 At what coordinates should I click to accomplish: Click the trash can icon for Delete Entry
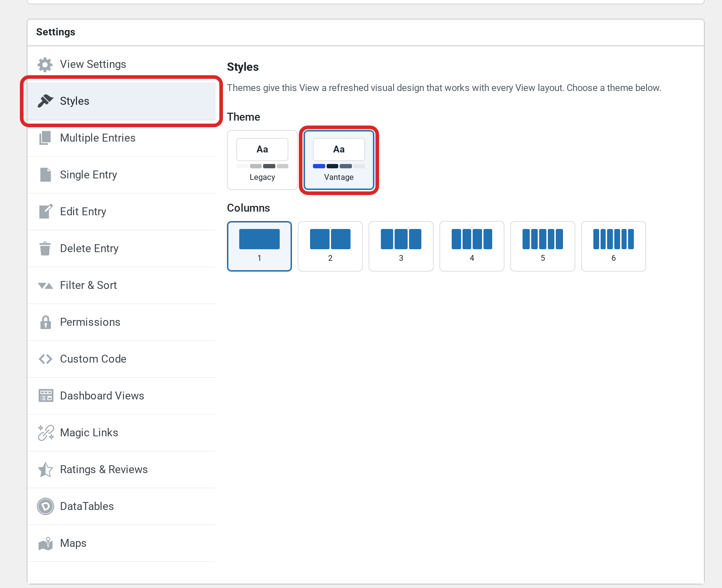45,248
